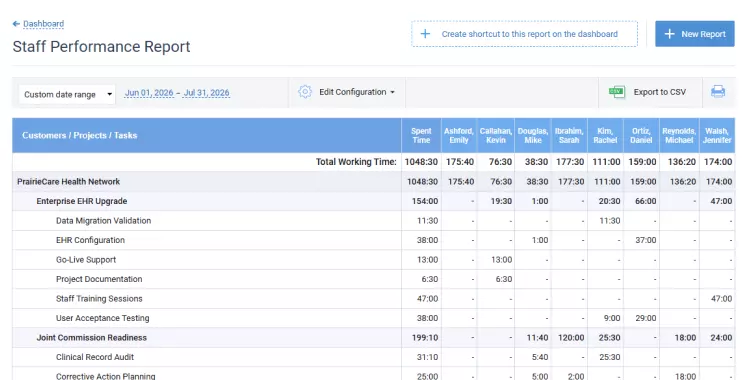Click the CSV export icon
The image size is (750, 380).
[617, 92]
